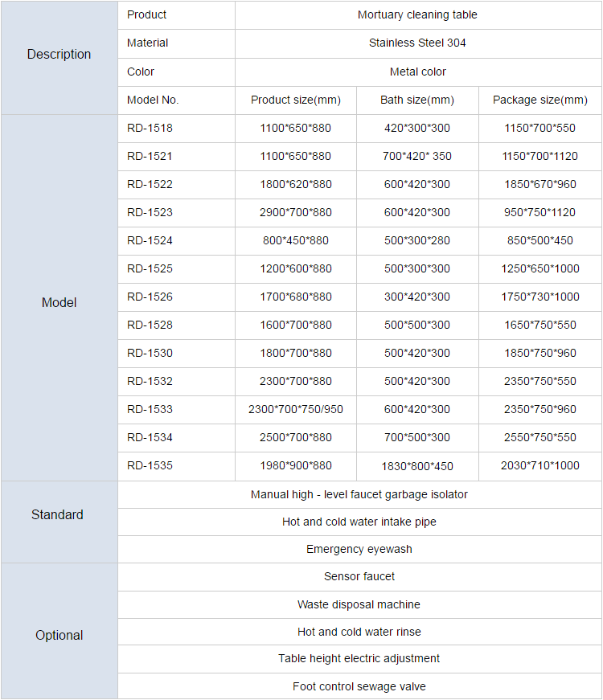Click the Waste disposal machine option

pyautogui.click(x=359, y=604)
